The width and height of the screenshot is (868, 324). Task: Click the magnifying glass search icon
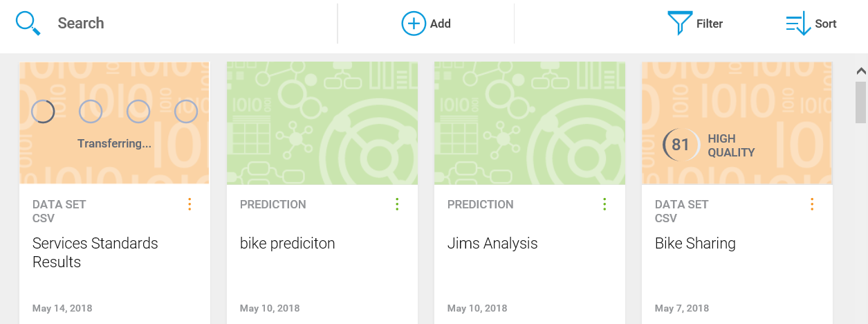pyautogui.click(x=28, y=24)
